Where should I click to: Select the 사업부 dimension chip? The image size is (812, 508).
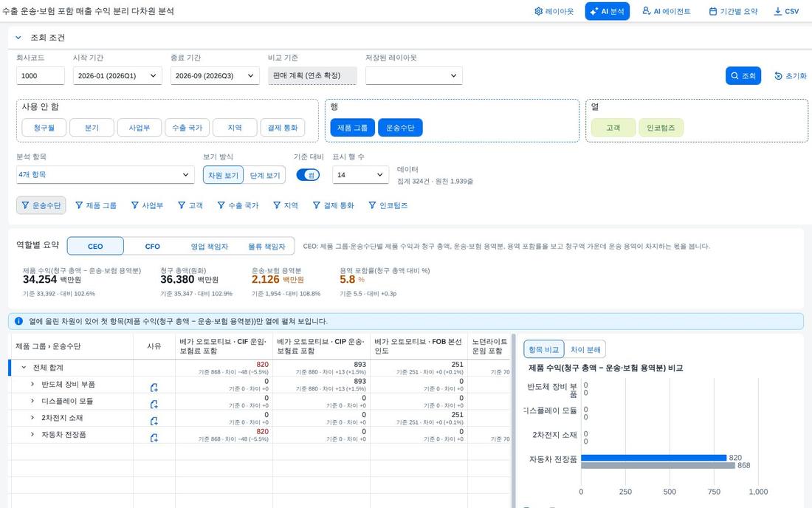click(140, 128)
